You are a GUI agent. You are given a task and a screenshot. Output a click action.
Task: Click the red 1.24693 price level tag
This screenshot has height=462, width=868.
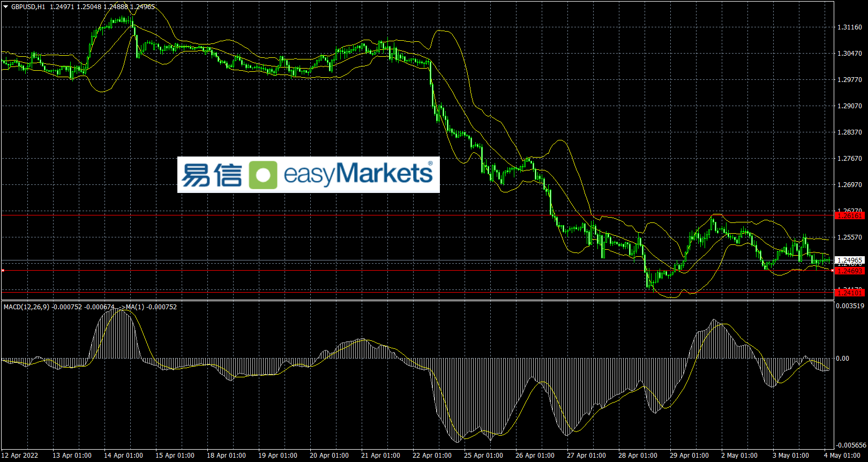(850, 271)
